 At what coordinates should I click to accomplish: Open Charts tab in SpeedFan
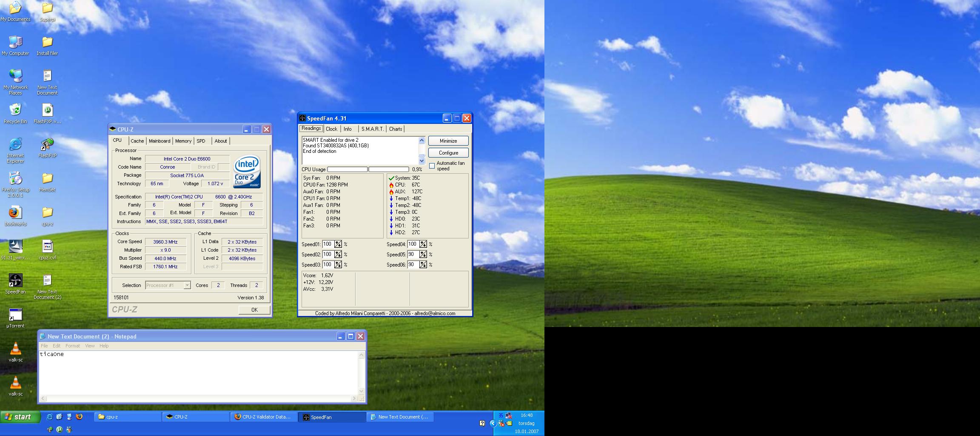click(395, 129)
